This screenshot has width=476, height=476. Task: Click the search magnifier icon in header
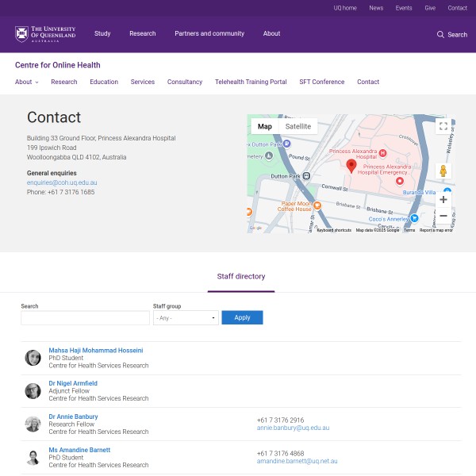[440, 35]
